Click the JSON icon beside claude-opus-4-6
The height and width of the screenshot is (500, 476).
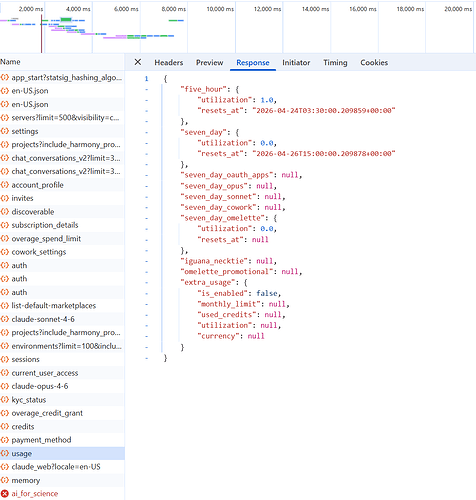click(5, 386)
